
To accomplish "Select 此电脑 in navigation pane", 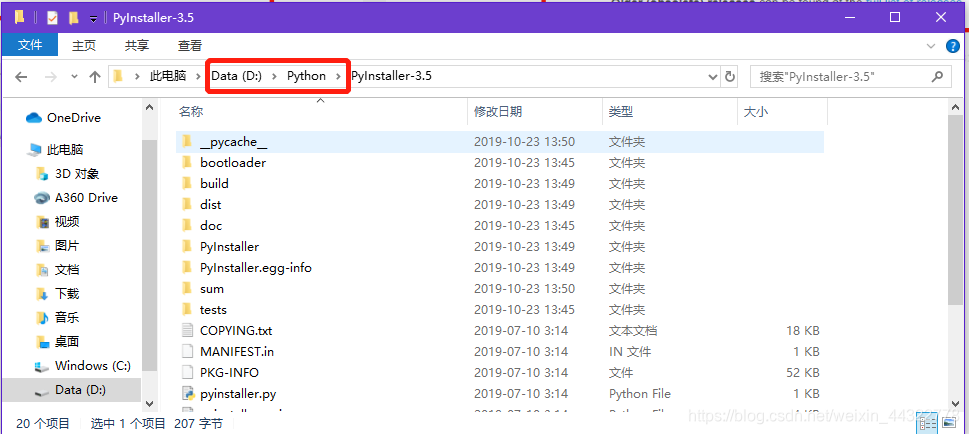I will 65,150.
